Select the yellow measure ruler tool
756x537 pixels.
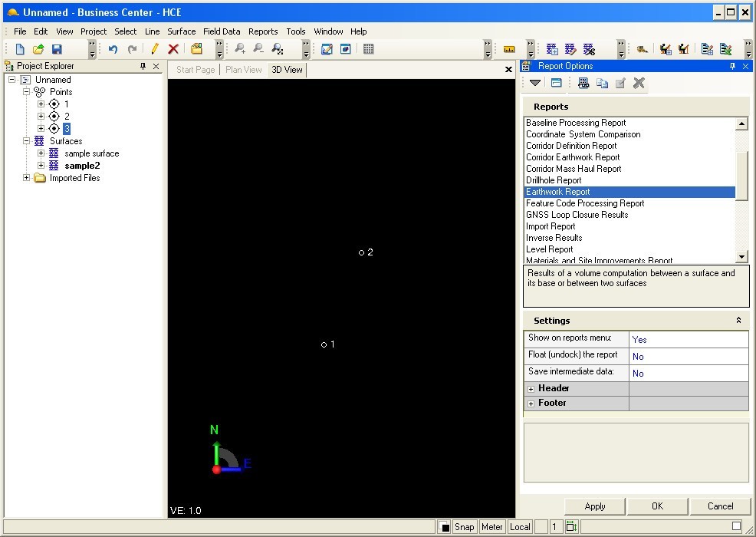click(x=509, y=49)
